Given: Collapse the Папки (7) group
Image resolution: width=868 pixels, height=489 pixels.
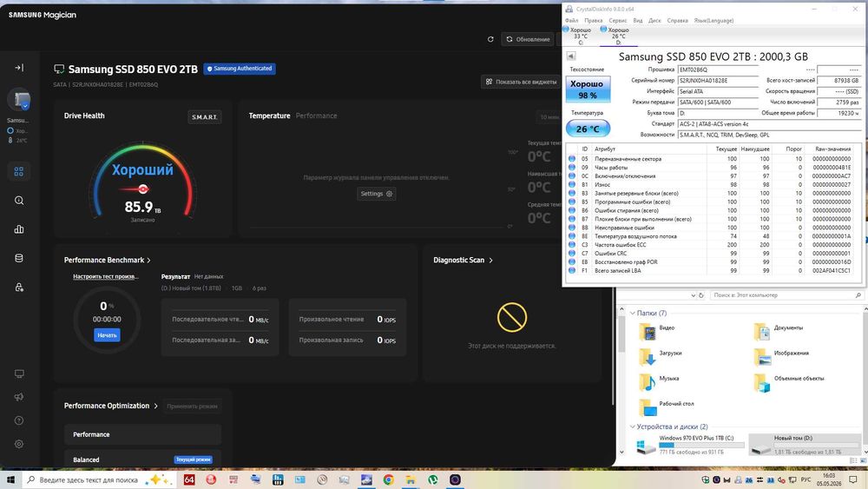Looking at the screenshot, I should [632, 313].
